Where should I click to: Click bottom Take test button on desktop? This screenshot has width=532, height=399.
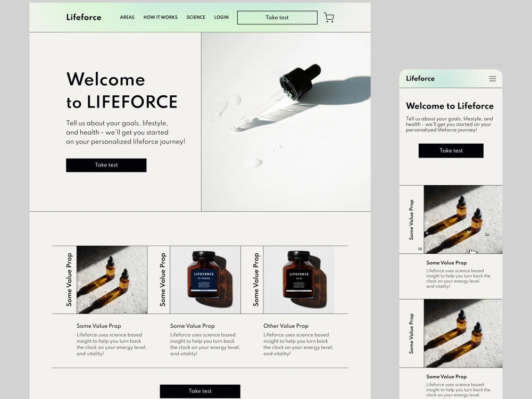coord(200,391)
